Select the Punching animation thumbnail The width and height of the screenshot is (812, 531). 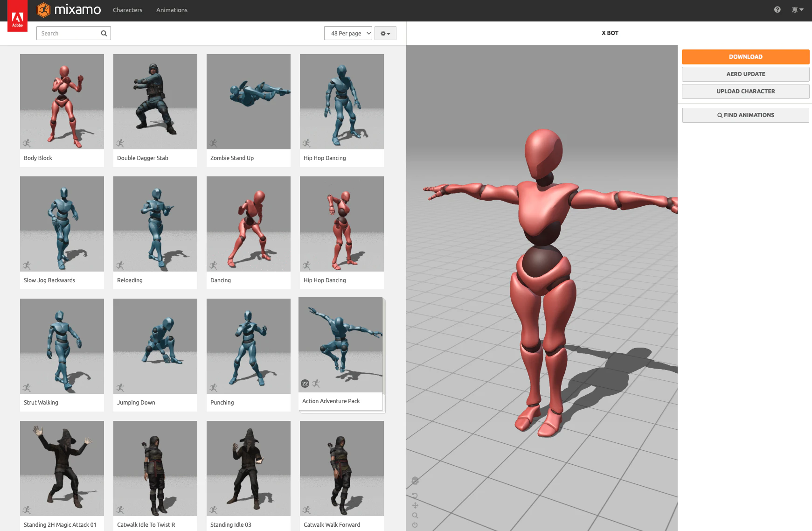point(249,346)
